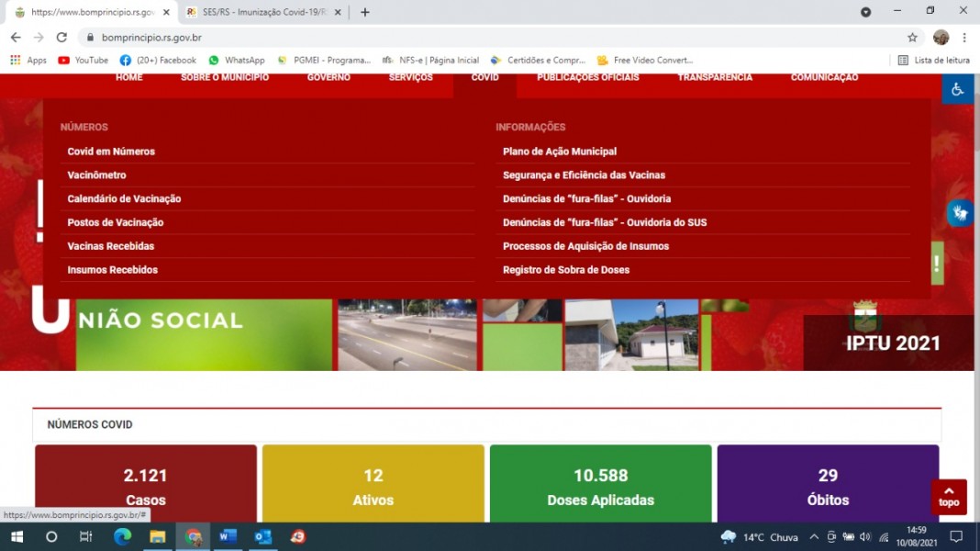Viewport: 980px width, 551px height.
Task: Click the green Doses Aplicadas card
Action: tap(600, 484)
